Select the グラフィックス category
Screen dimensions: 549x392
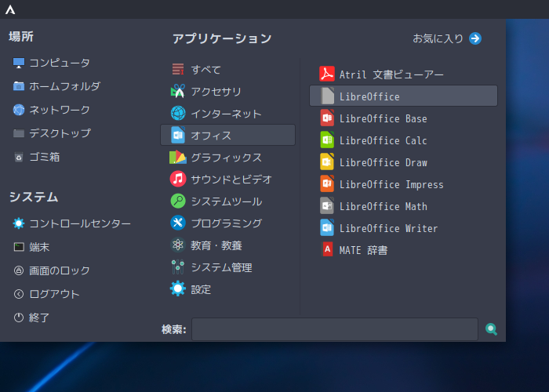(228, 157)
